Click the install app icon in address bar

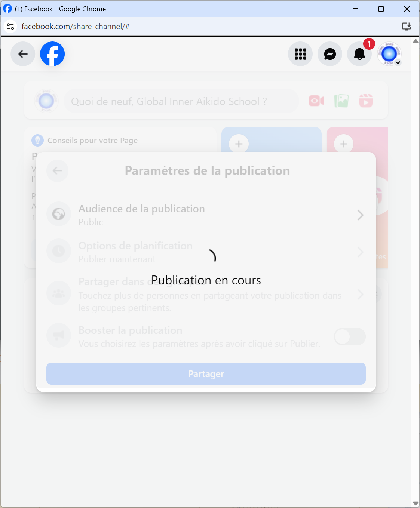tap(406, 26)
